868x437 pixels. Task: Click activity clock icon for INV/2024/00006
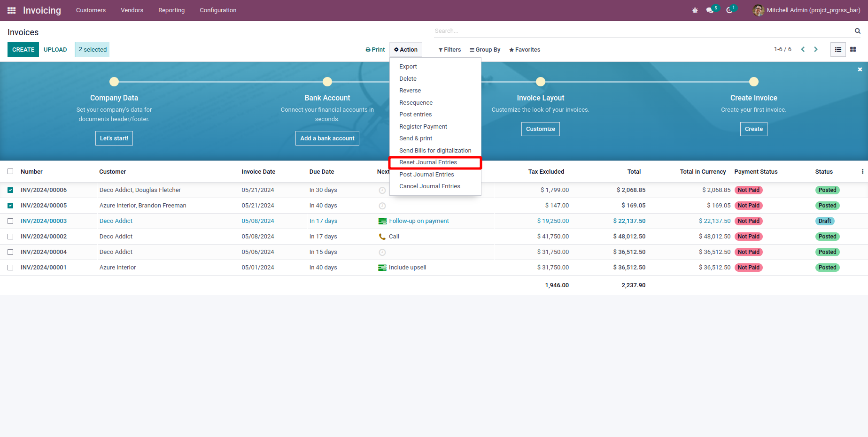coord(382,191)
